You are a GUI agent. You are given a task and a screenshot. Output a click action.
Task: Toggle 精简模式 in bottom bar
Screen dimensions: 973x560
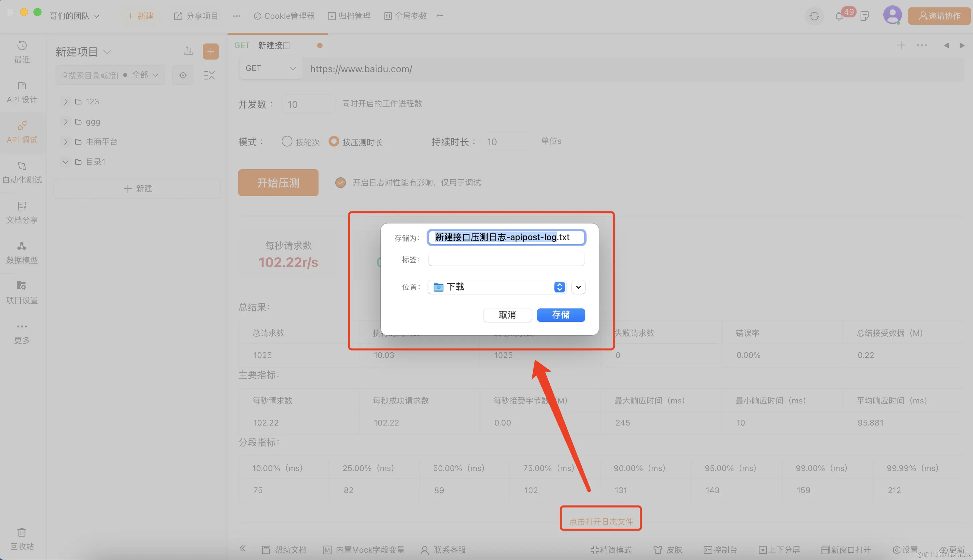[x=611, y=550]
